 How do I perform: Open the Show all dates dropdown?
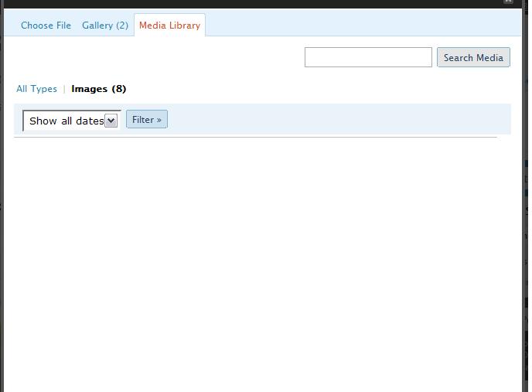tap(71, 121)
